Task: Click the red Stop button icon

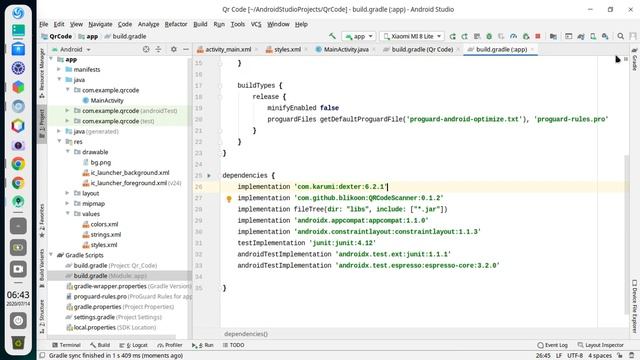Action: (538, 36)
